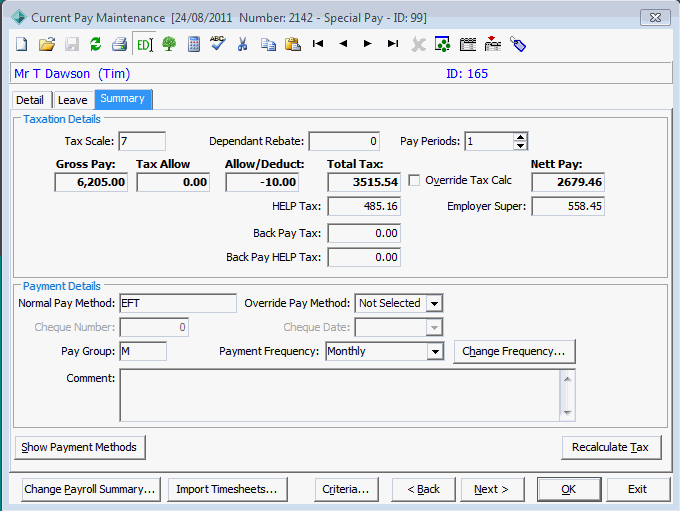Go to the first record
Viewport: 680px width, 511px height.
[x=318, y=43]
